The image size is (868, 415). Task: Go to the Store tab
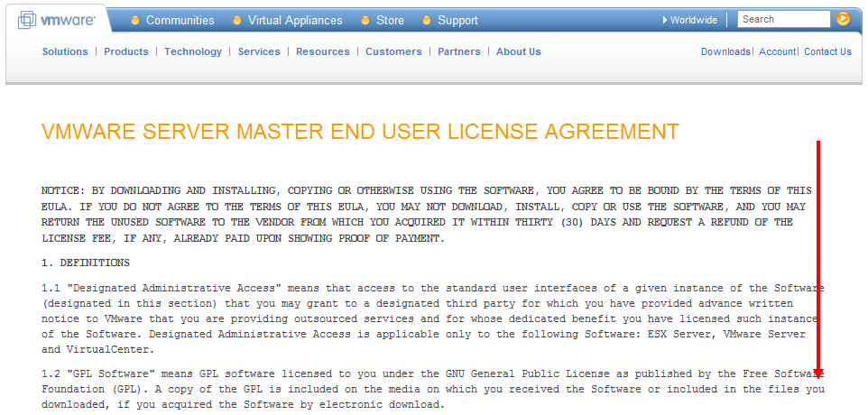tap(383, 21)
